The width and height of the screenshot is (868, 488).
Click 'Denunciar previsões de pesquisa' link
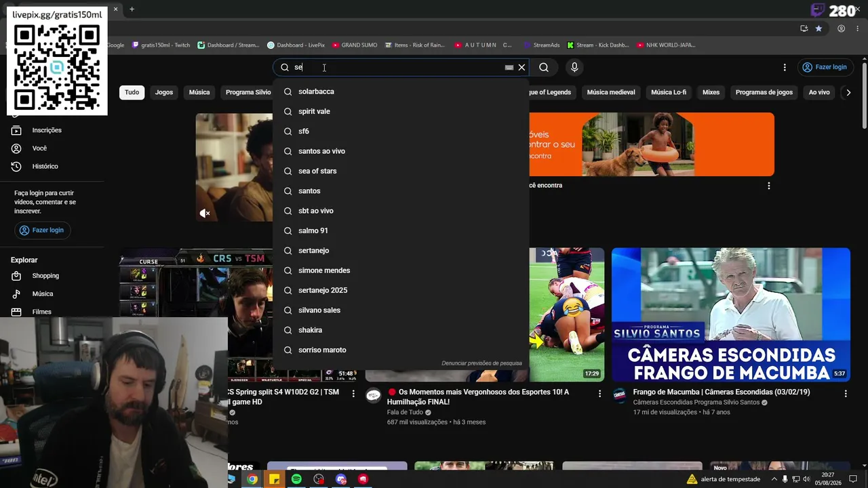click(x=481, y=363)
